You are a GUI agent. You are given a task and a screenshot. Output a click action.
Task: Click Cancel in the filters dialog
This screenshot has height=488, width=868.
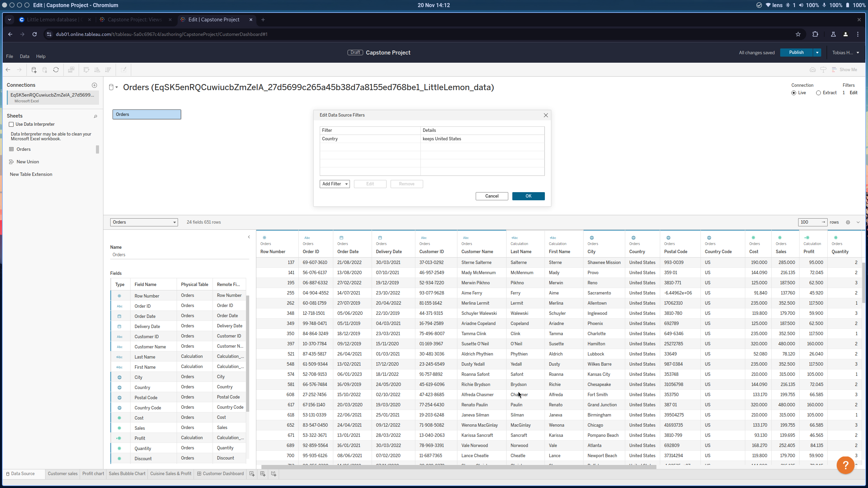492,196
